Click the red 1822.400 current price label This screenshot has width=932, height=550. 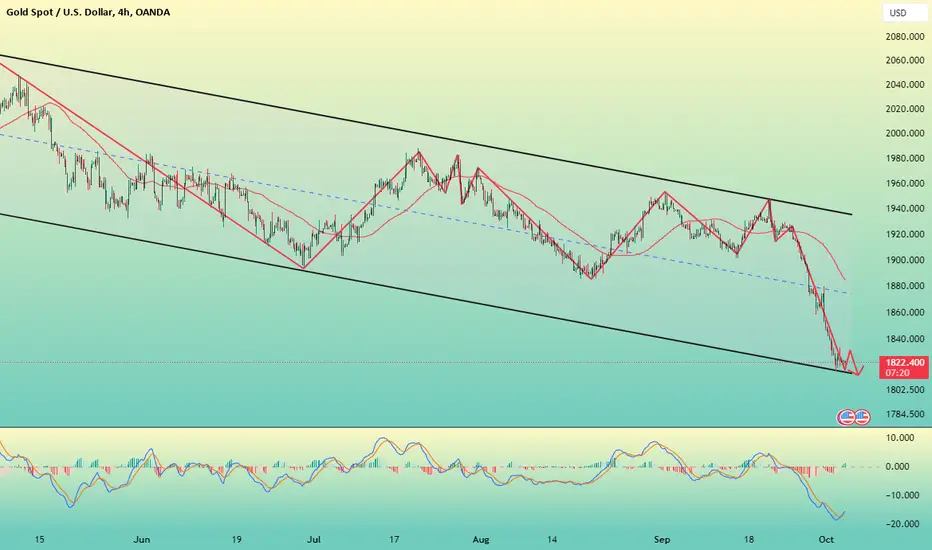[x=905, y=362]
